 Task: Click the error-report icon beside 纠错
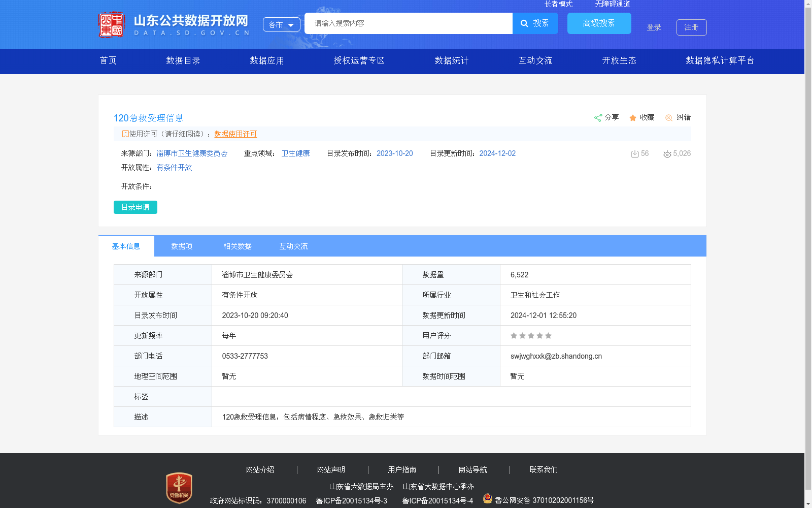tap(669, 118)
